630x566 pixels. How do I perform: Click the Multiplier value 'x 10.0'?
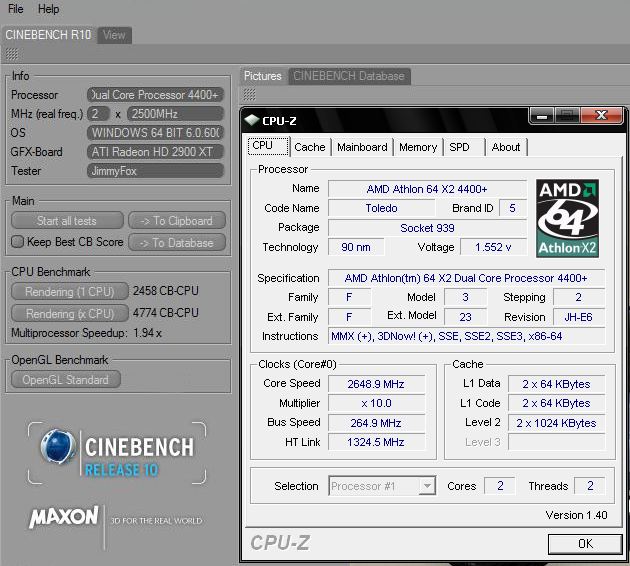[x=376, y=403]
